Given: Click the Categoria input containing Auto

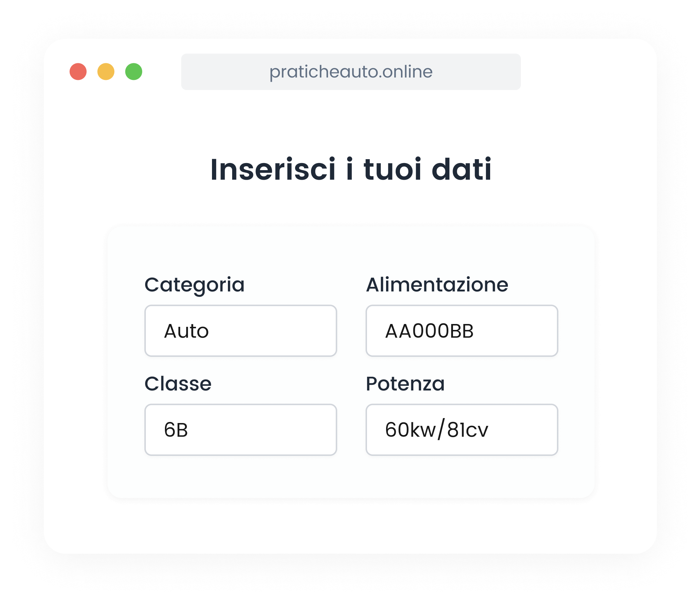Looking at the screenshot, I should [x=241, y=330].
